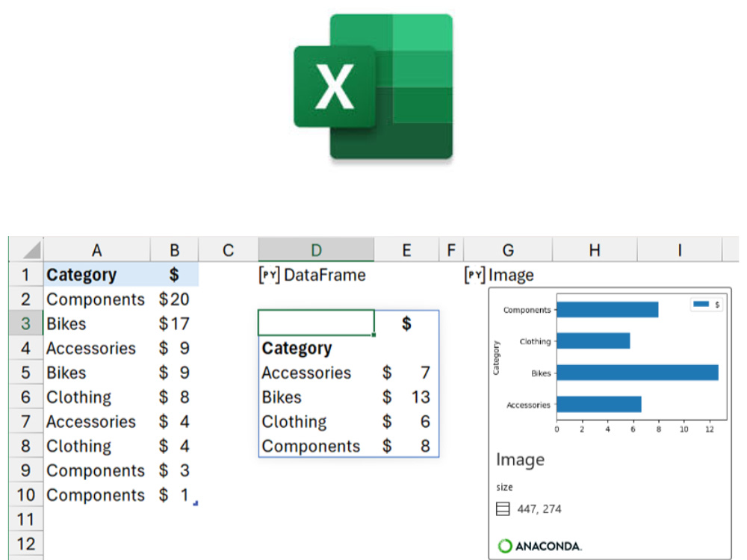Select column C header
The width and height of the screenshot is (747, 560).
coord(228,250)
